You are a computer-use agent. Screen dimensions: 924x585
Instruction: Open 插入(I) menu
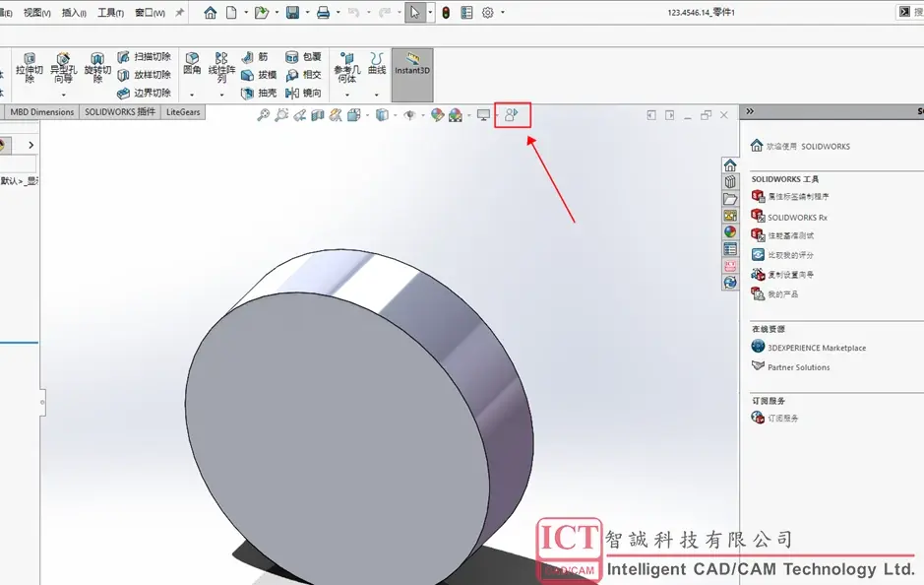pos(74,13)
